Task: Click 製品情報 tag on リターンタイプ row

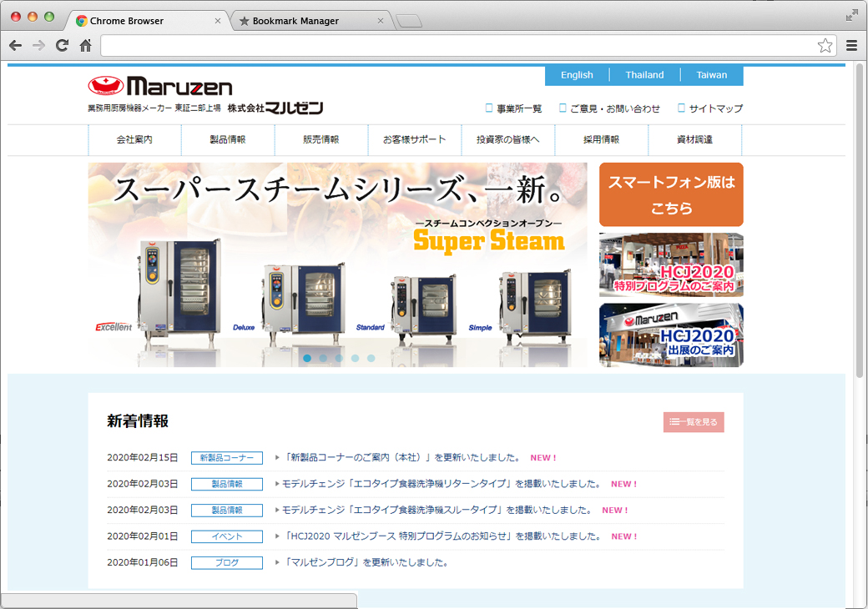Action: (227, 484)
